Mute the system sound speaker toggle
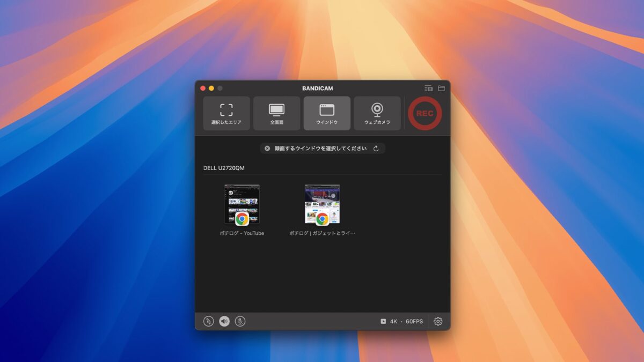The height and width of the screenshot is (362, 644). (224, 321)
